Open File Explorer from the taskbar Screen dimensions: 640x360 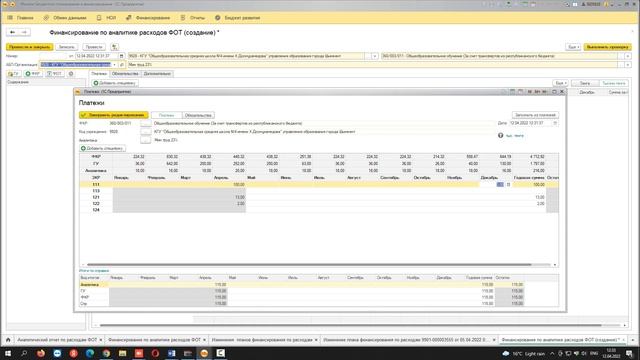click(122, 353)
